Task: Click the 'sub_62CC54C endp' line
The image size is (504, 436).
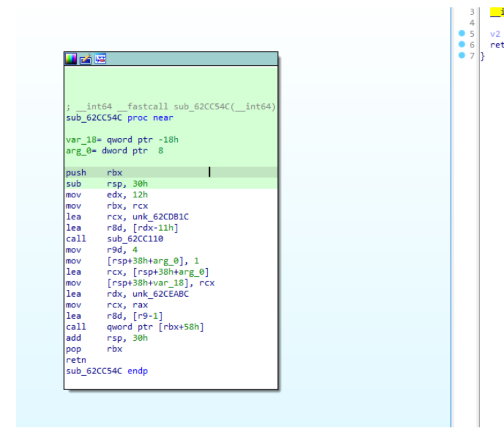Action: (x=107, y=371)
